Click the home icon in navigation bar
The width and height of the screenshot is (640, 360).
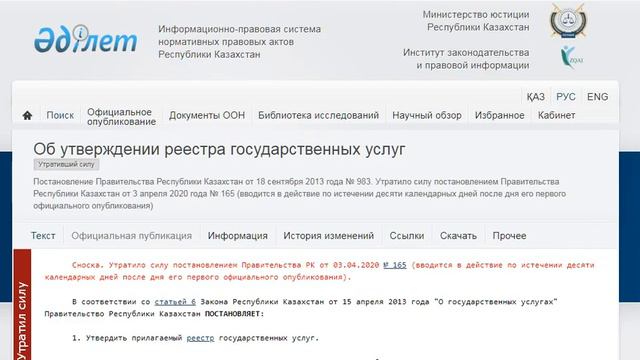pos(27,116)
